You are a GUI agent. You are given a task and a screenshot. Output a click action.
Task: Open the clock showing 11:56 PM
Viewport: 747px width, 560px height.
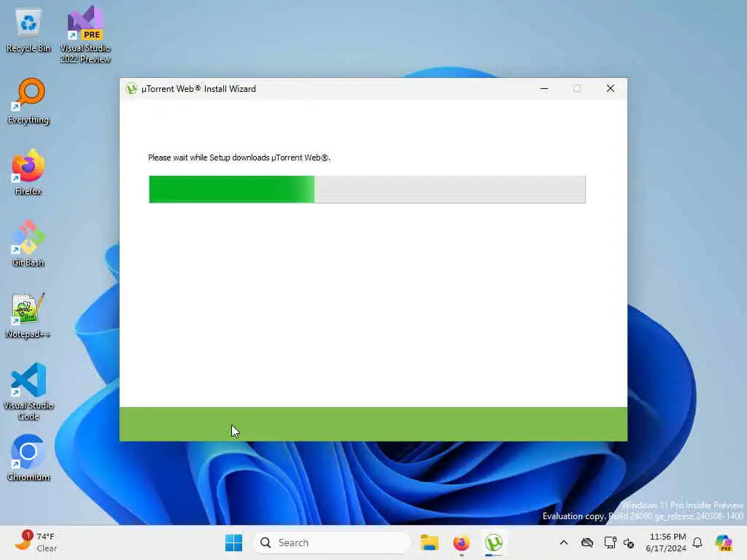666,542
